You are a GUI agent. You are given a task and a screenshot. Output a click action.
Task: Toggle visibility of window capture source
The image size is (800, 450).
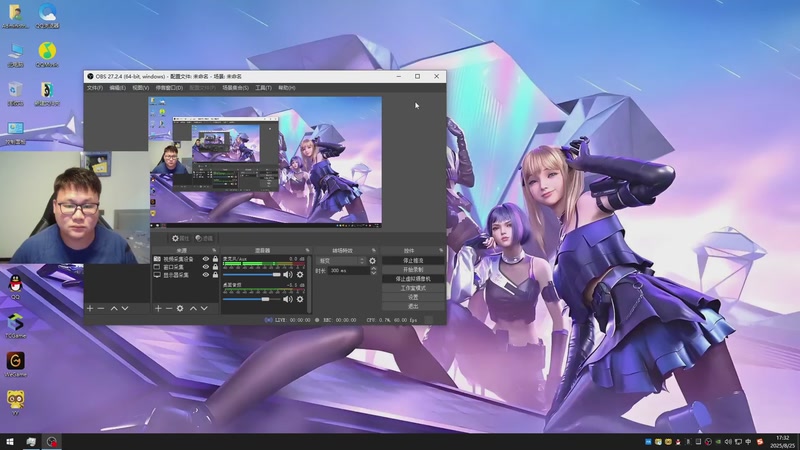(x=206, y=267)
